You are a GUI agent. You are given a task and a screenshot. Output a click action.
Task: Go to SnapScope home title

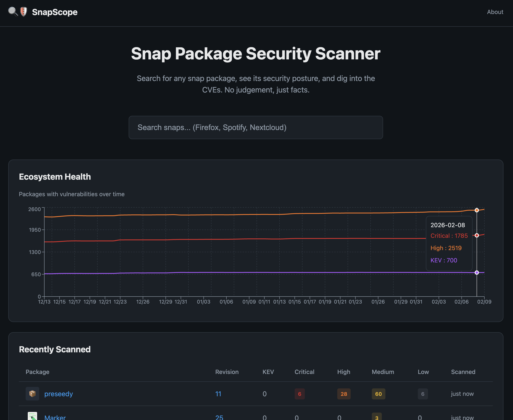[55, 12]
